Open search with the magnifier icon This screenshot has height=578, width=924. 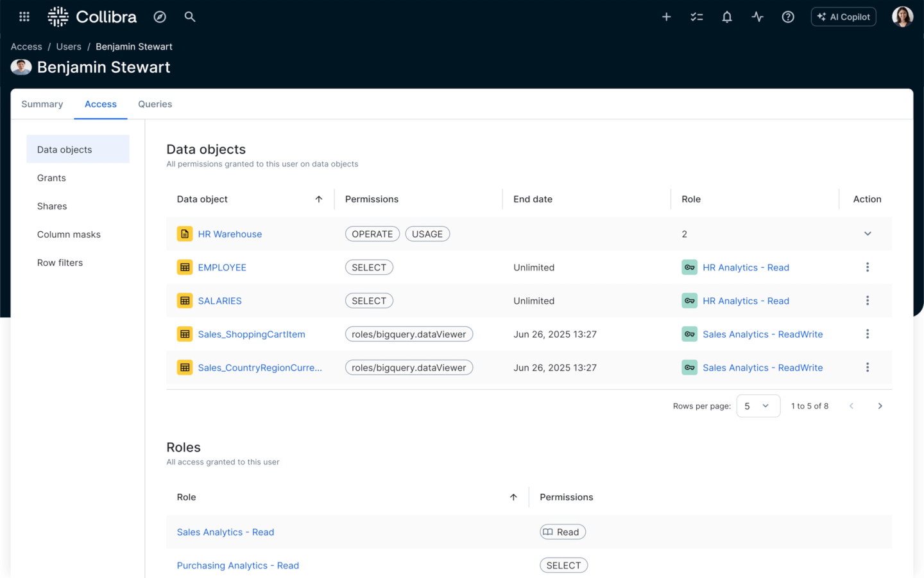190,17
